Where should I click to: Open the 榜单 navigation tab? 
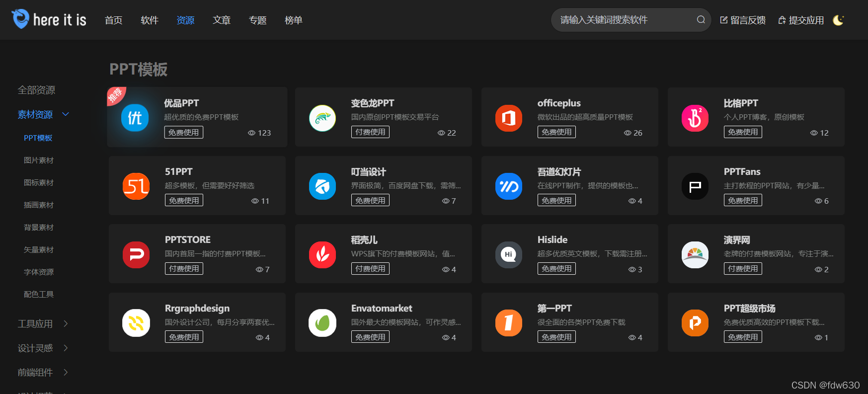[x=294, y=20]
